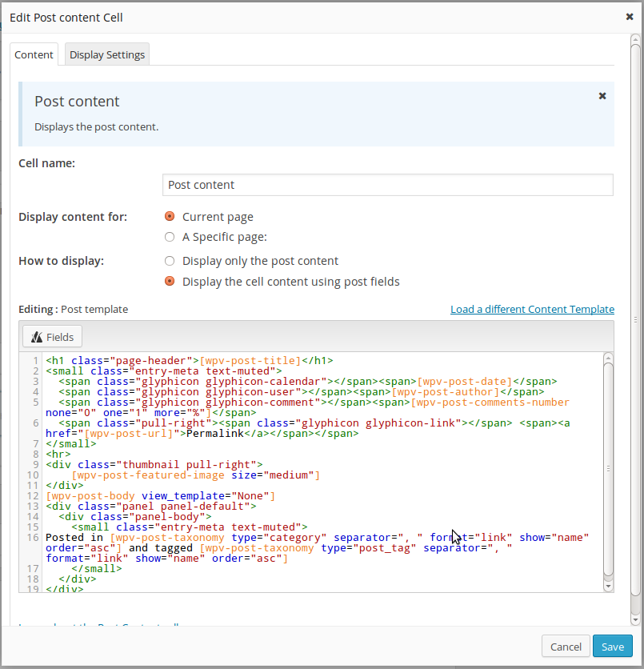
Task: Click "glyphicon-calendar" class text on line 3
Action: (x=262, y=382)
